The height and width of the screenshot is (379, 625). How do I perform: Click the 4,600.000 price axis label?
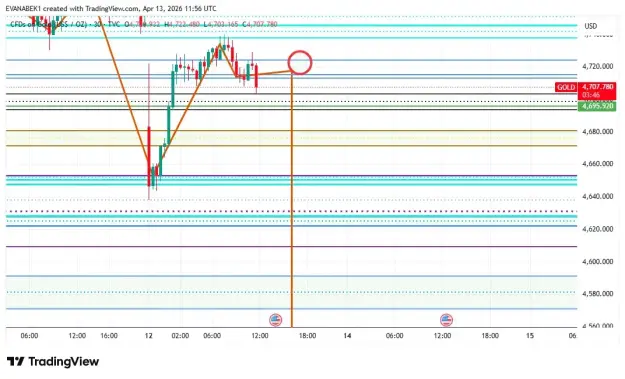(x=597, y=262)
